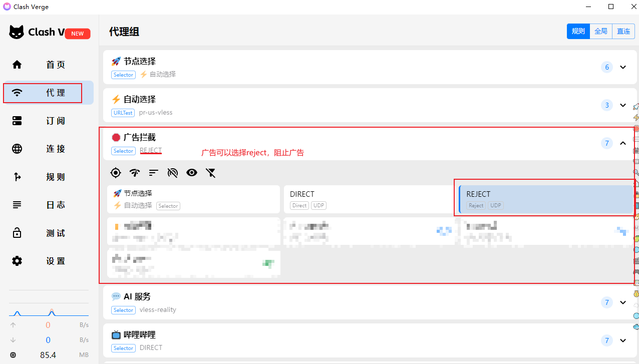This screenshot has height=364, width=639.
Task: Click the server icon beside 订阅
Action: tap(17, 121)
